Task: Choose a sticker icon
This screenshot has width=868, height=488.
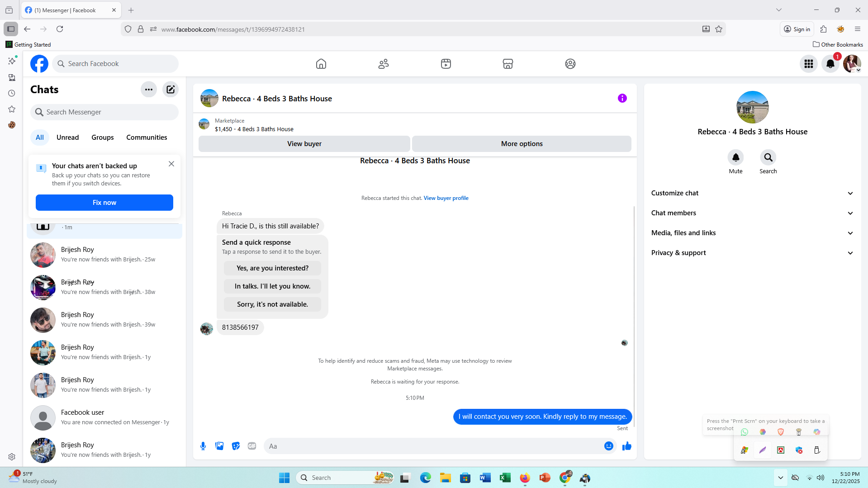Action: pos(236,446)
